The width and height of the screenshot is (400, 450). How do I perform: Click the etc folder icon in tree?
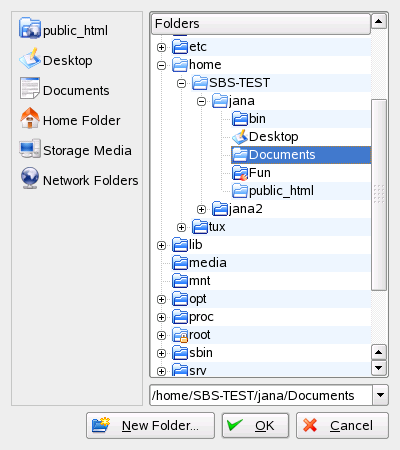180,47
